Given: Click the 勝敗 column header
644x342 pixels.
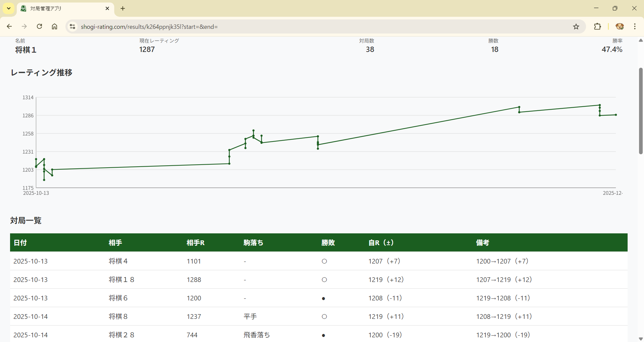Looking at the screenshot, I should (328, 242).
